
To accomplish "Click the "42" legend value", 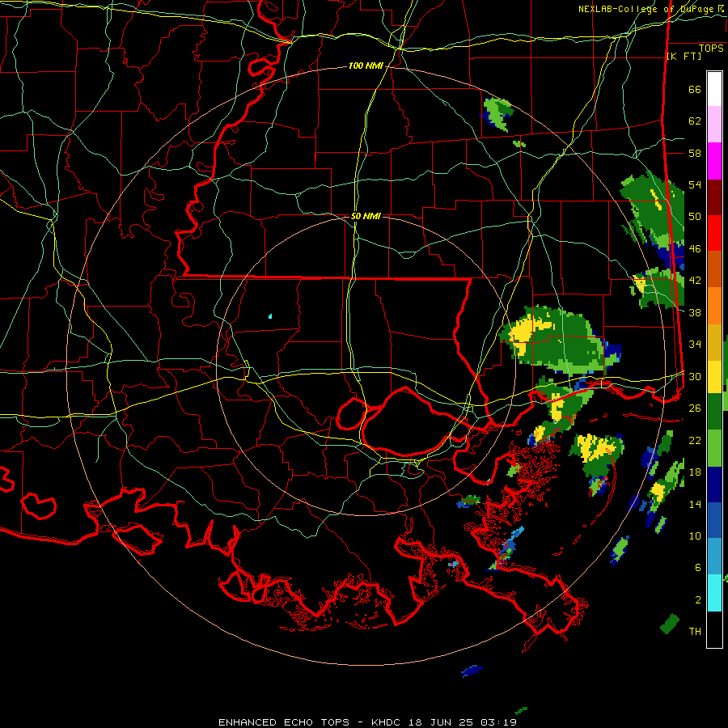I will click(695, 281).
